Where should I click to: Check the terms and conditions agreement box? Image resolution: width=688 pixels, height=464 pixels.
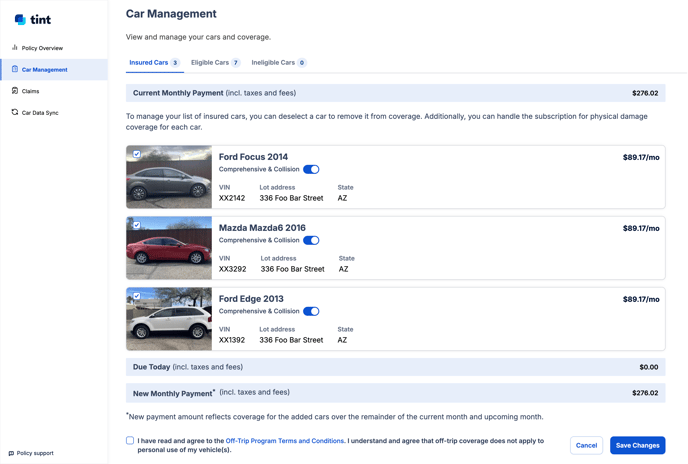130,440
